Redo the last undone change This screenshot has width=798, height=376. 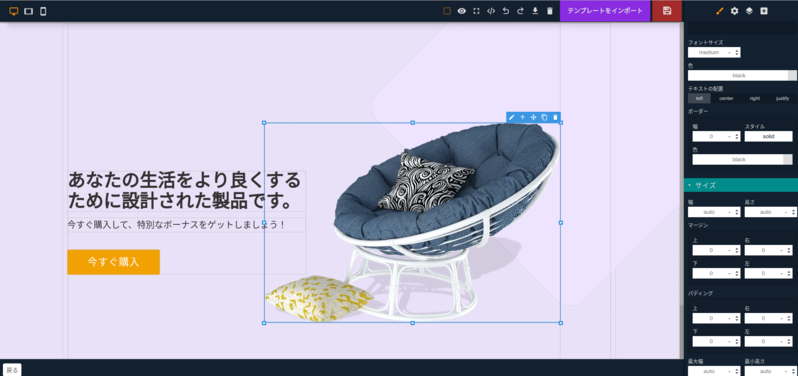(x=520, y=11)
